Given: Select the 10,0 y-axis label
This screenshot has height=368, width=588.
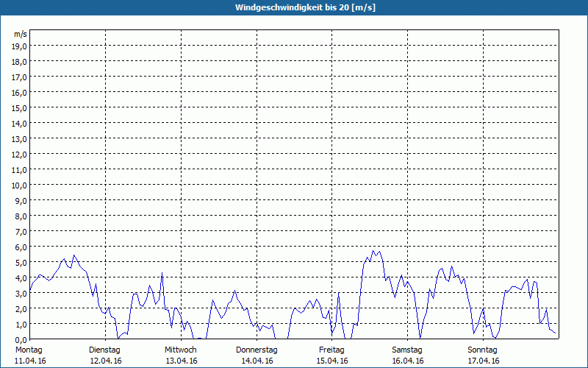Looking at the screenshot, I should (x=20, y=185).
